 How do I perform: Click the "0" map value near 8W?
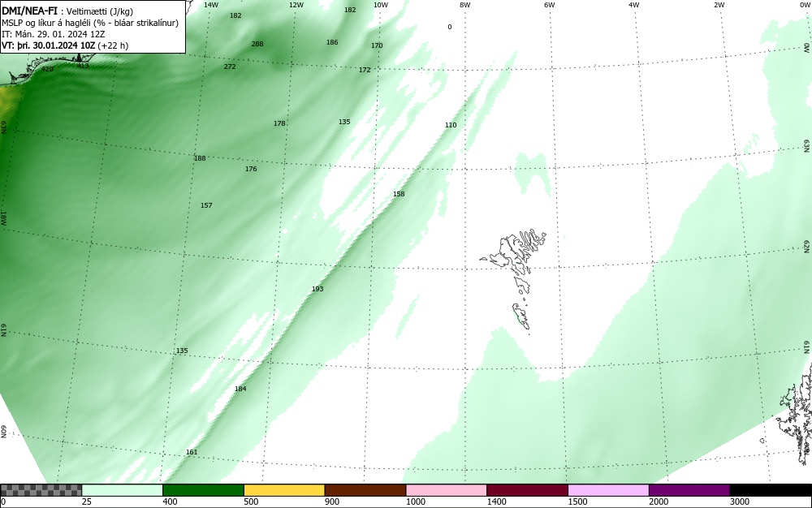[x=450, y=27]
